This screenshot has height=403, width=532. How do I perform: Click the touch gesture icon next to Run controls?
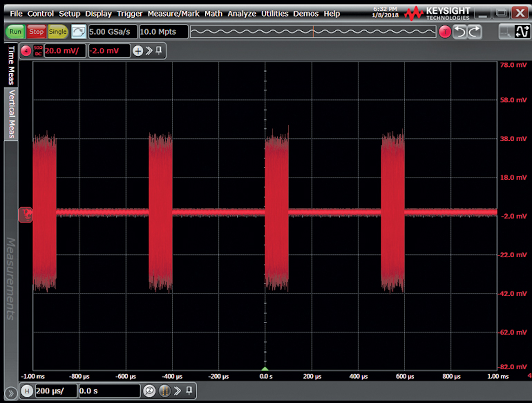79,32
